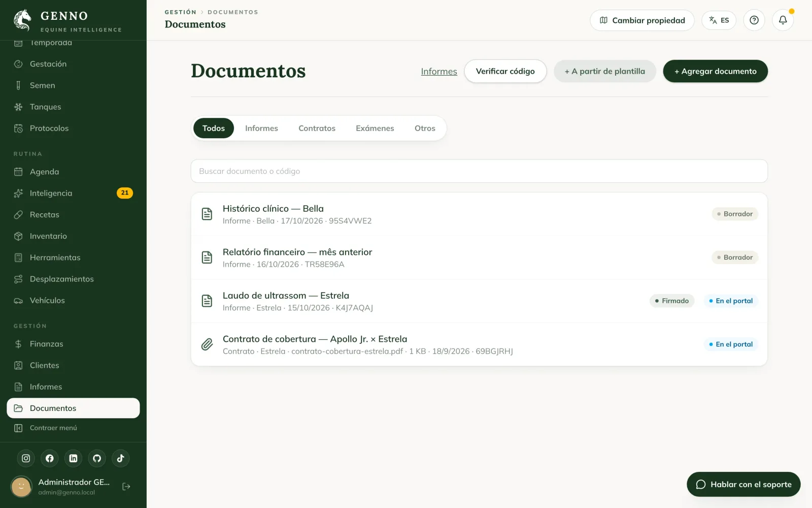Viewport: 812px width, 508px height.
Task: Open the Cambiar propiedad selector
Action: click(642, 20)
